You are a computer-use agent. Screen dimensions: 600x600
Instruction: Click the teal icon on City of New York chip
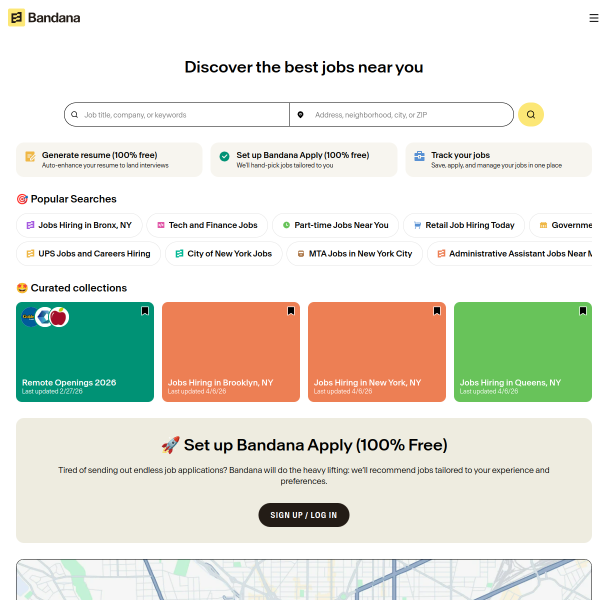coord(179,253)
